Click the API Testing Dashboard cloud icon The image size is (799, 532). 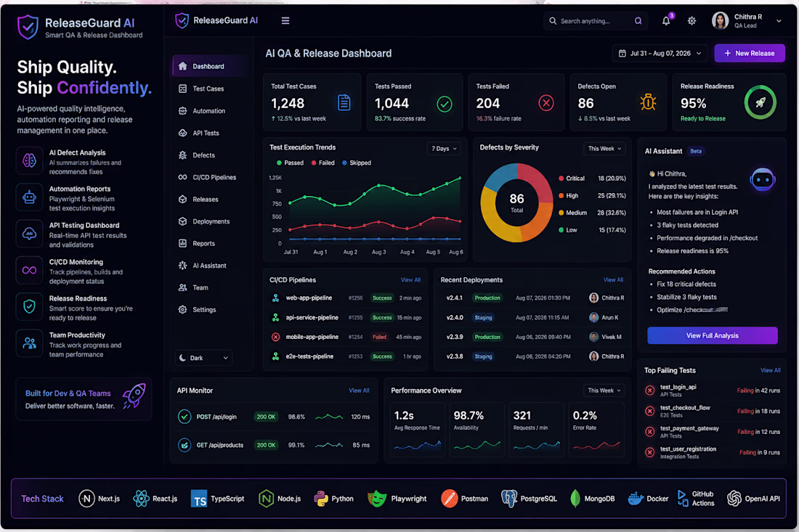[29, 234]
